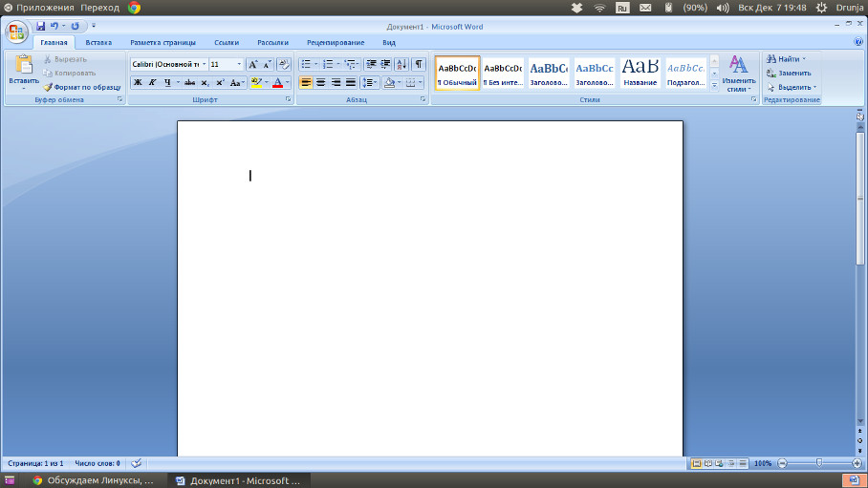Apply subscript formatting
This screenshot has width=868, height=488.
(x=205, y=82)
